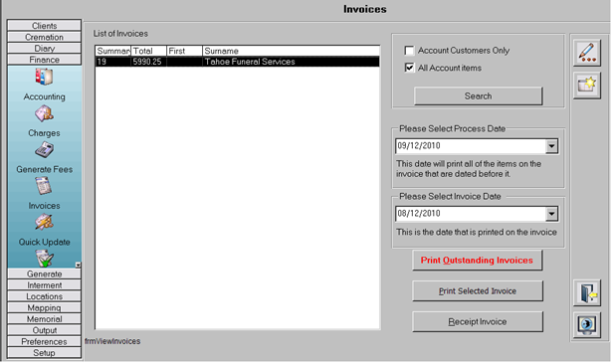Image resolution: width=613 pixels, height=364 pixels.
Task: Open the Setup sidebar section
Action: (x=44, y=353)
